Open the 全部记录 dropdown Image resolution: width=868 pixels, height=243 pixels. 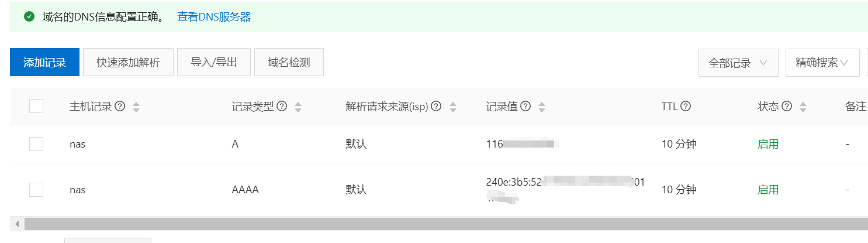click(x=738, y=63)
